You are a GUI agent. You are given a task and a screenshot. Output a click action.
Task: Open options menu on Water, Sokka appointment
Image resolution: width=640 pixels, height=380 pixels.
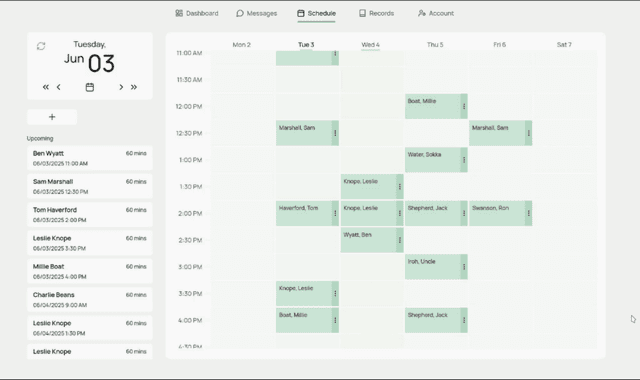tap(464, 160)
